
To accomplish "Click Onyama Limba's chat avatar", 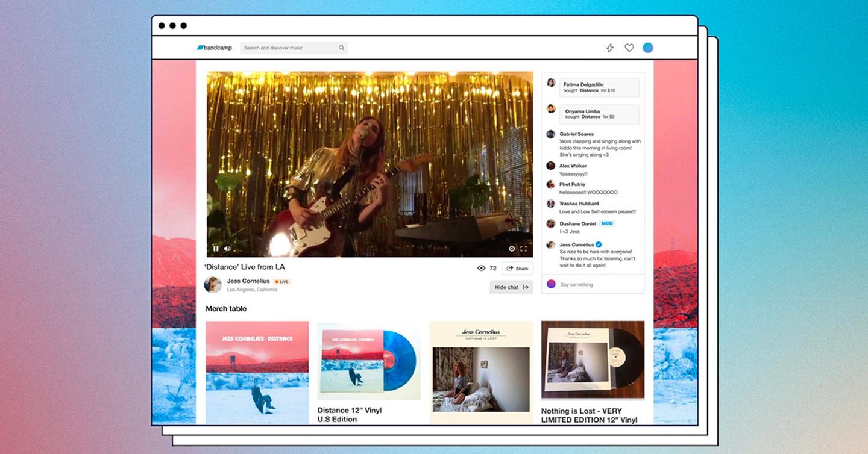I will click(551, 108).
